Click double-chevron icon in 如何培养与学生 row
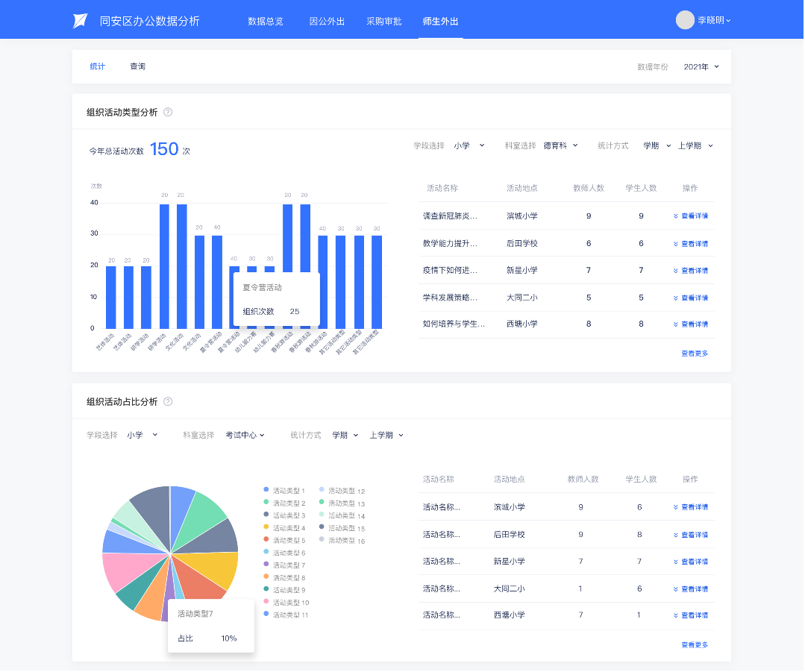The width and height of the screenshot is (805, 672). 676,324
